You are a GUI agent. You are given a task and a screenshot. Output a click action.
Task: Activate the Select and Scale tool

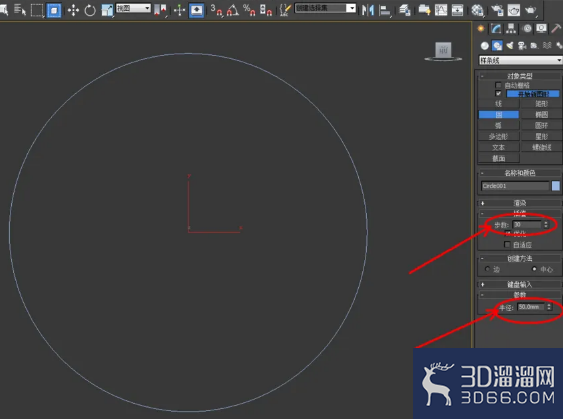point(107,10)
